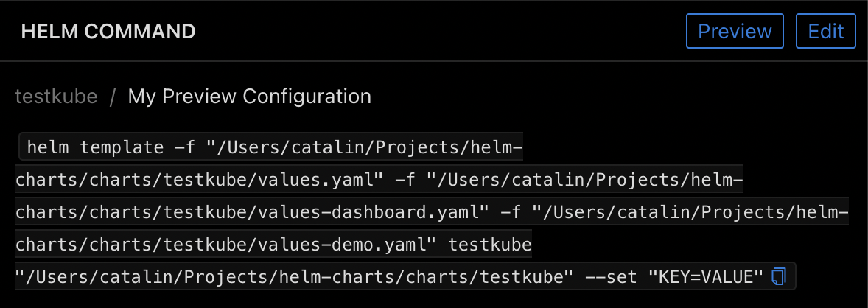Click the word template in the command

(122, 147)
